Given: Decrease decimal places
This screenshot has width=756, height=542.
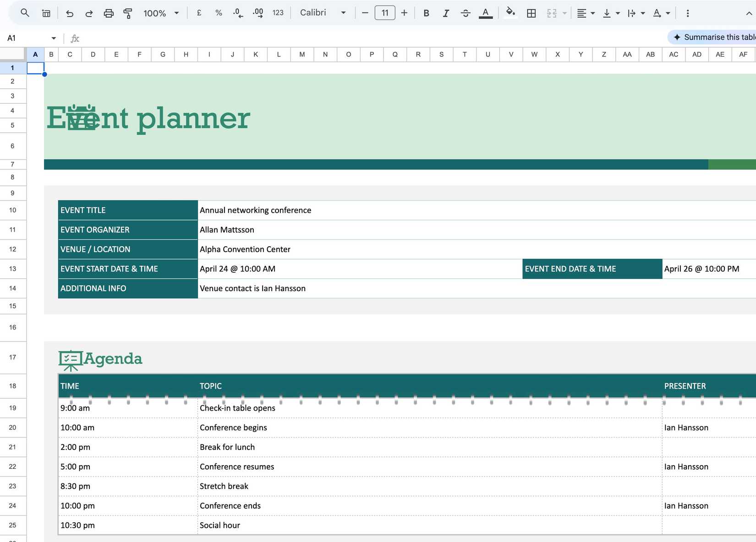Looking at the screenshot, I should tap(238, 13).
